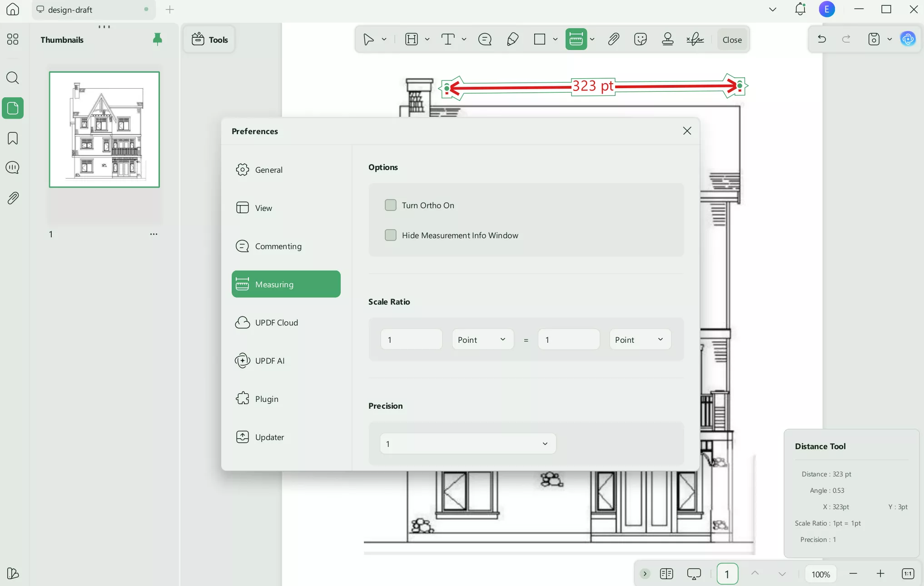Open first Point unit dropdown
The width and height of the screenshot is (924, 586).
tap(482, 340)
